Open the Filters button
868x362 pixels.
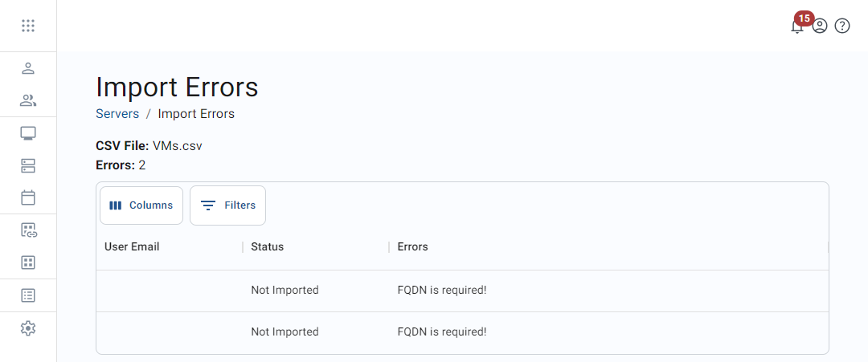[227, 205]
